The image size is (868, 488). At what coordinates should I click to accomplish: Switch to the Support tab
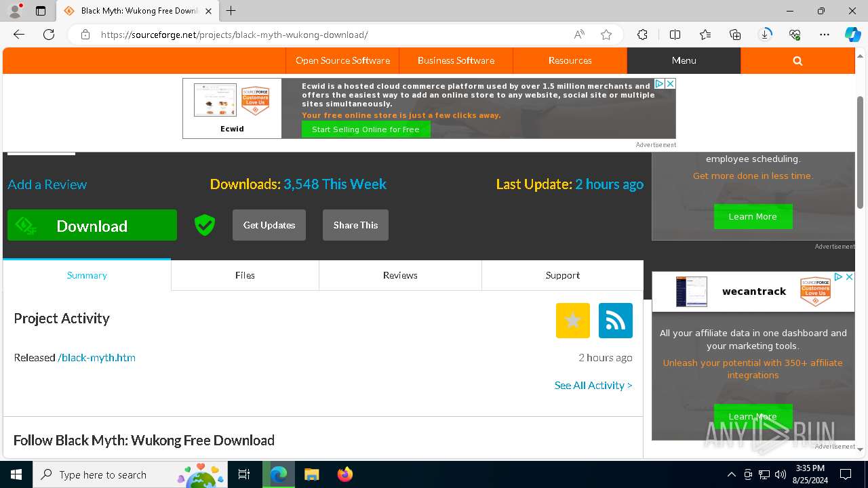562,275
